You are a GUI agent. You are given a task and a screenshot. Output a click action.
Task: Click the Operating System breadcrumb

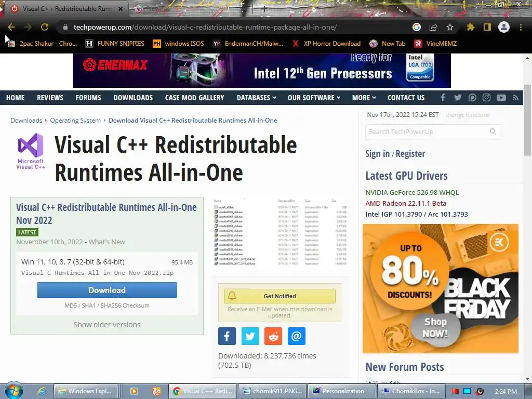tap(75, 121)
